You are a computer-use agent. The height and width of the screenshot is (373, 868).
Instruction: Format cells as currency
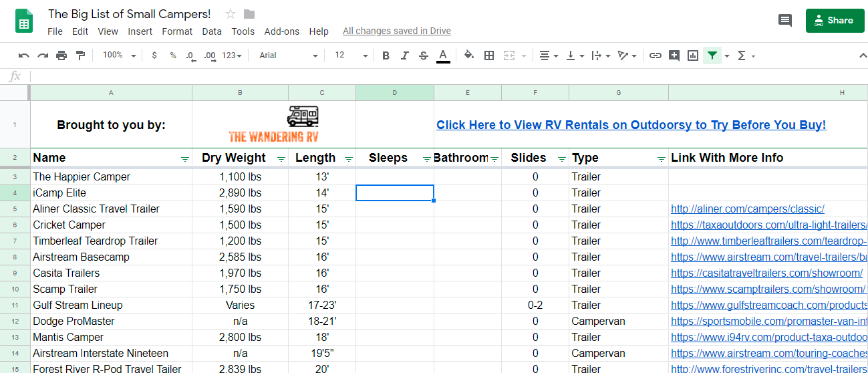coord(154,55)
